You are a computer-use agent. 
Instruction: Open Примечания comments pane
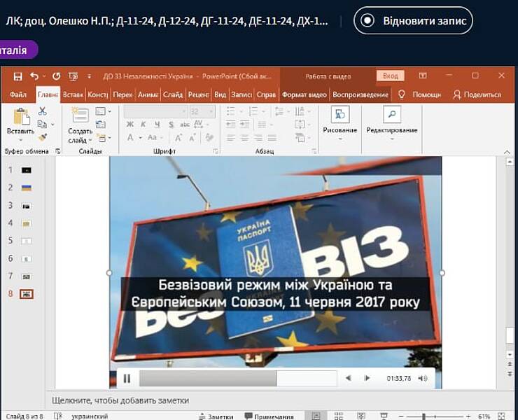pyautogui.click(x=269, y=416)
